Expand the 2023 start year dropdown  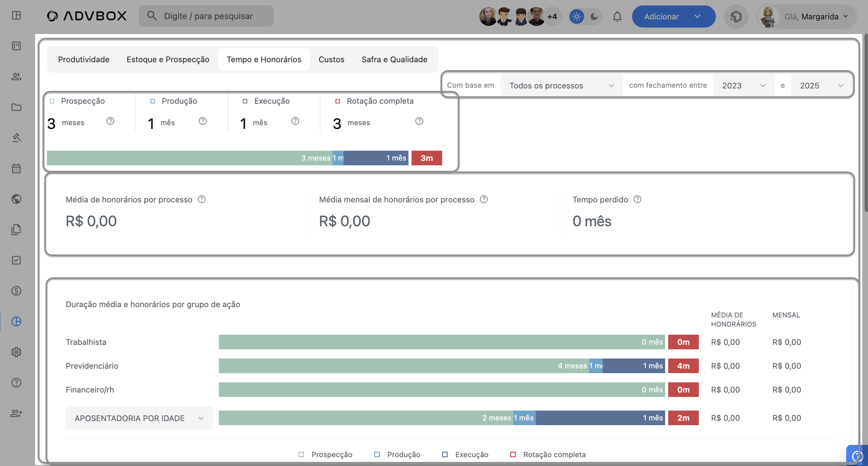pyautogui.click(x=743, y=85)
